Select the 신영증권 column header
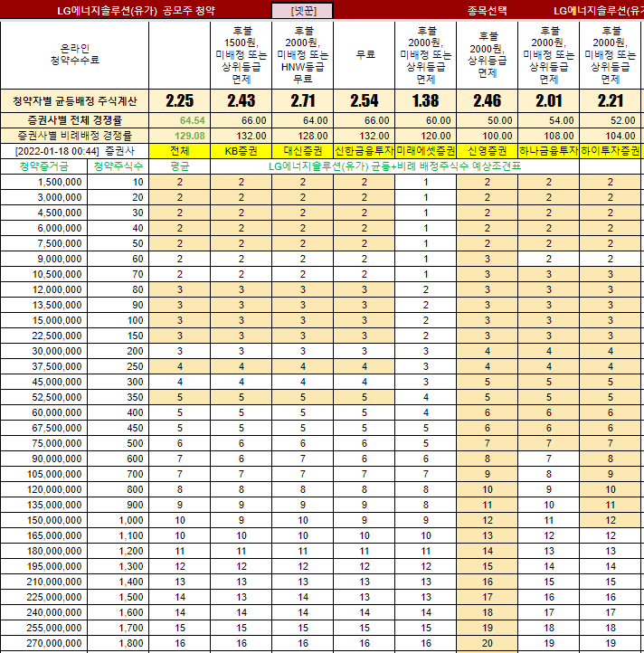The height and width of the screenshot is (653, 644). [488, 151]
